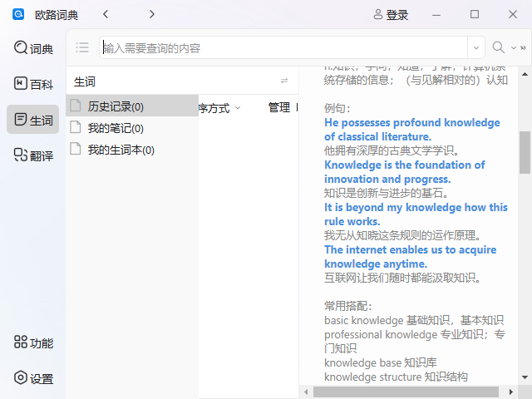
Task: Go back with the left arrow
Action: [106, 14]
